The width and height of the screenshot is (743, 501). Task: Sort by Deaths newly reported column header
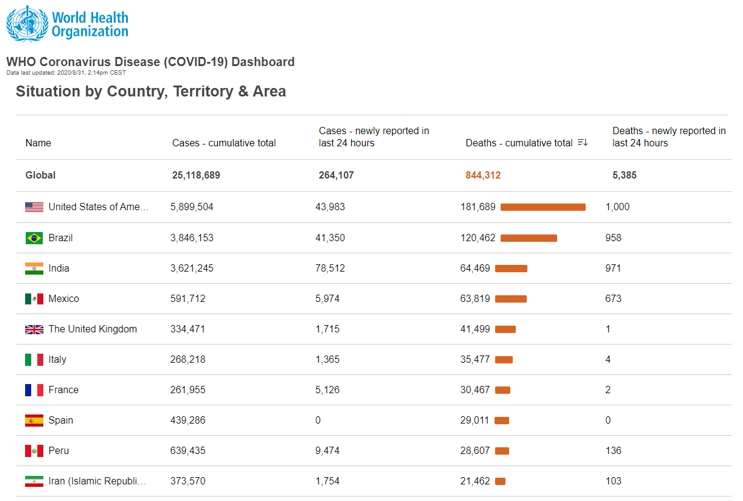click(x=668, y=137)
